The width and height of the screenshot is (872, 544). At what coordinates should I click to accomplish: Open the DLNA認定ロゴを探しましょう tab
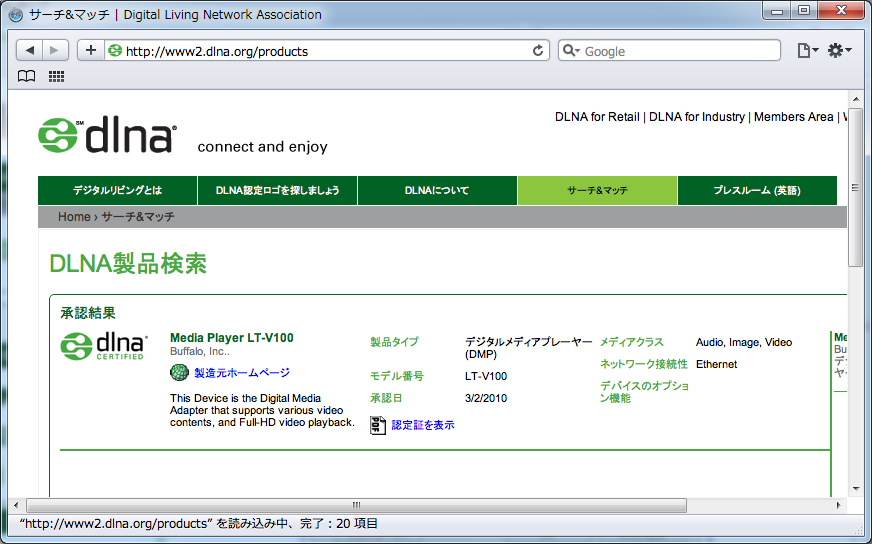tap(278, 190)
